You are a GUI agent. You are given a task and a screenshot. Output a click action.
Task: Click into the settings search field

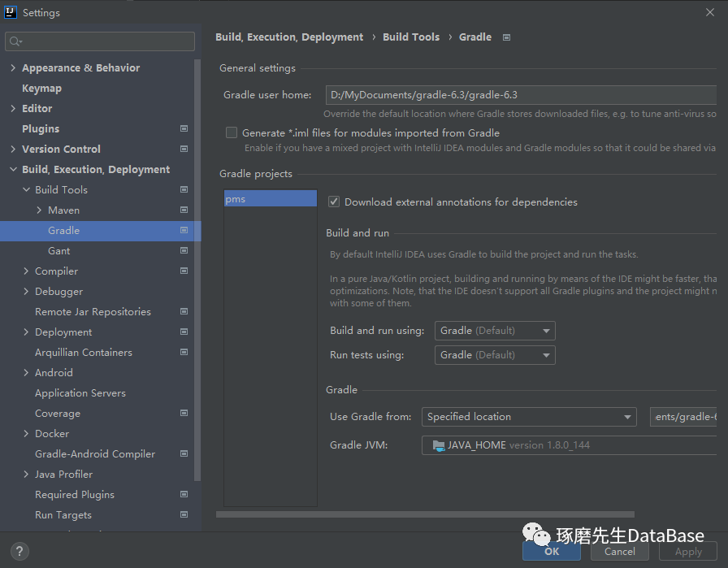pyautogui.click(x=100, y=41)
